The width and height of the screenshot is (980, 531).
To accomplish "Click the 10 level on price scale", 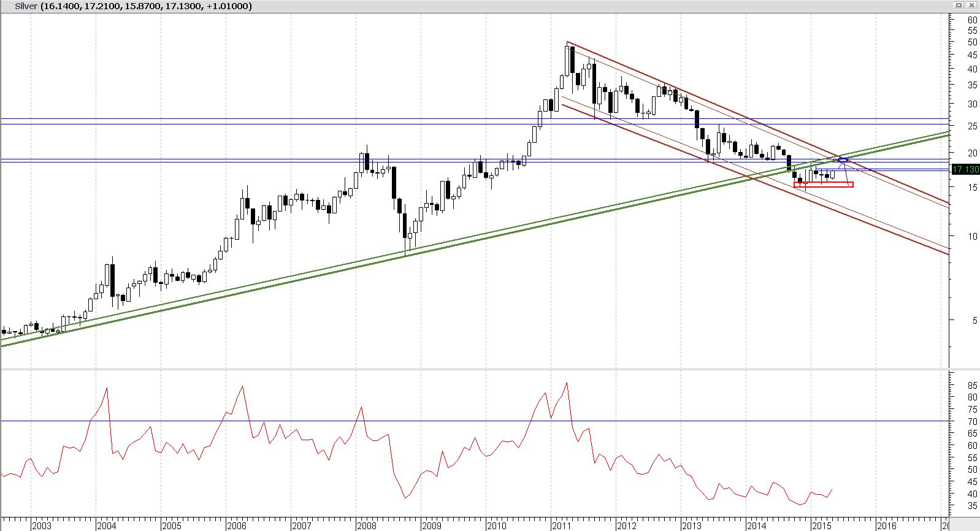I will (972, 237).
